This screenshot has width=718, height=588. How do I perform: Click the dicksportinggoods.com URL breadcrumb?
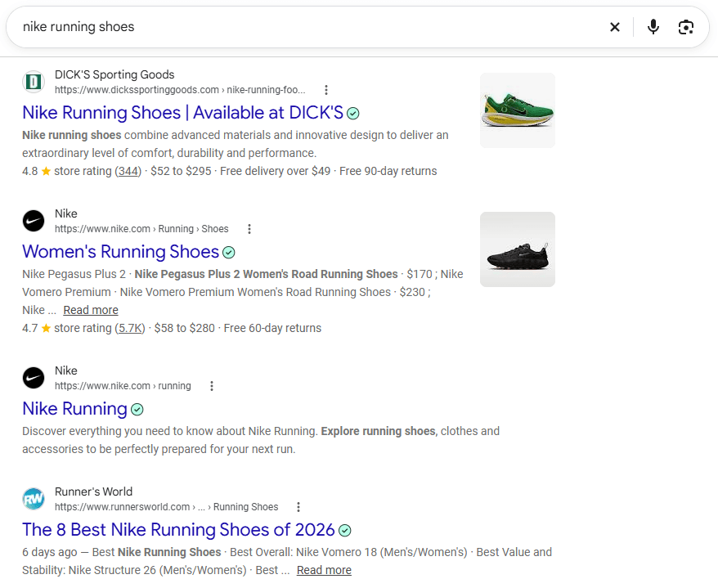[180, 90]
